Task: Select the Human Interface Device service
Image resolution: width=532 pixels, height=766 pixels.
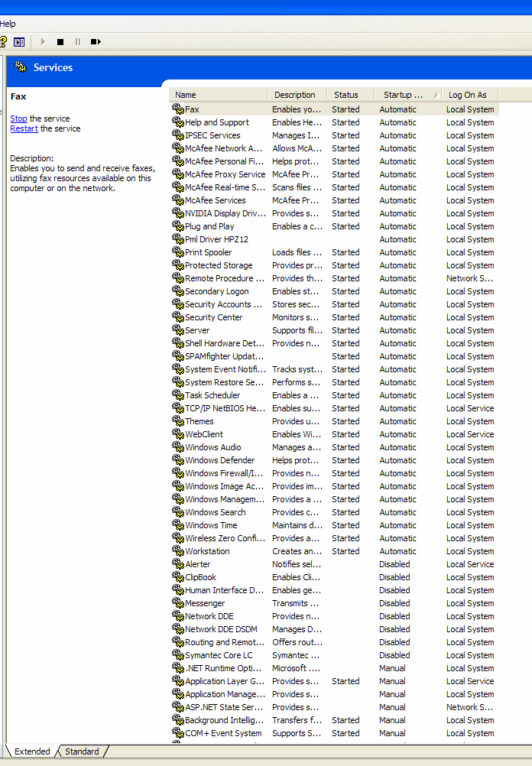Action: [334, 590]
